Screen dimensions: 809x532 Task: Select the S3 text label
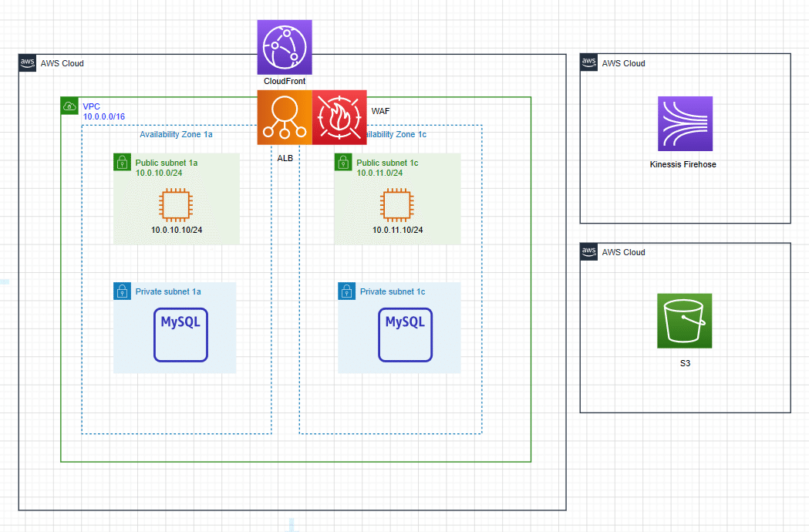[x=685, y=363]
